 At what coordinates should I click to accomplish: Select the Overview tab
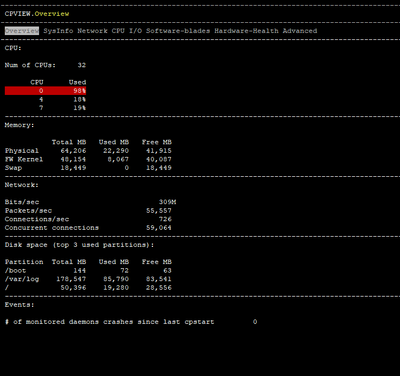coord(22,31)
